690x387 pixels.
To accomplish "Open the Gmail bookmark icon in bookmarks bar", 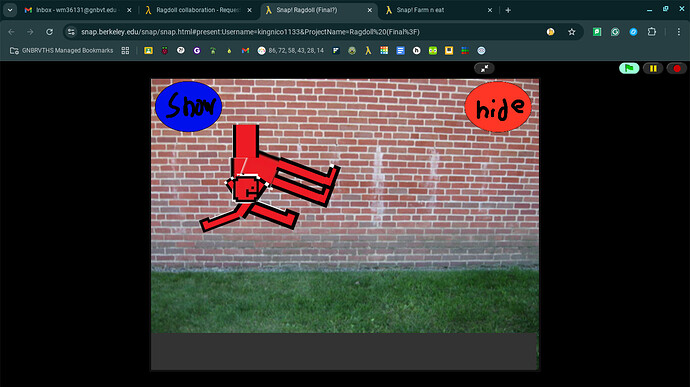I will click(246, 51).
